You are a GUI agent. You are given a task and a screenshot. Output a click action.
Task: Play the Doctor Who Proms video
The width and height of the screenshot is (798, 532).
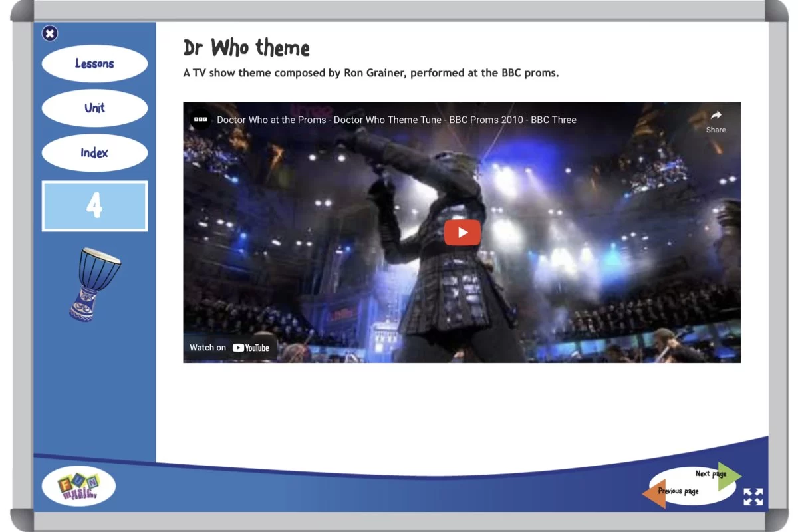pos(462,232)
